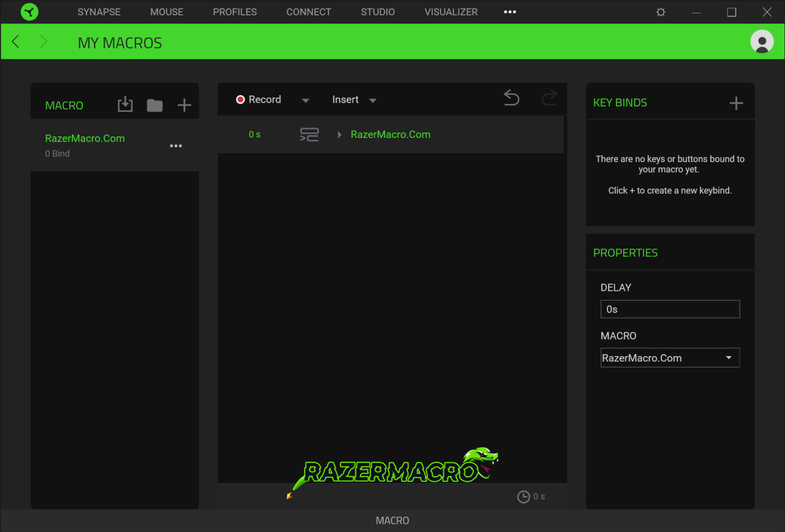The width and height of the screenshot is (785, 532).
Task: Open the STUDIO menu item
Action: [x=378, y=12]
